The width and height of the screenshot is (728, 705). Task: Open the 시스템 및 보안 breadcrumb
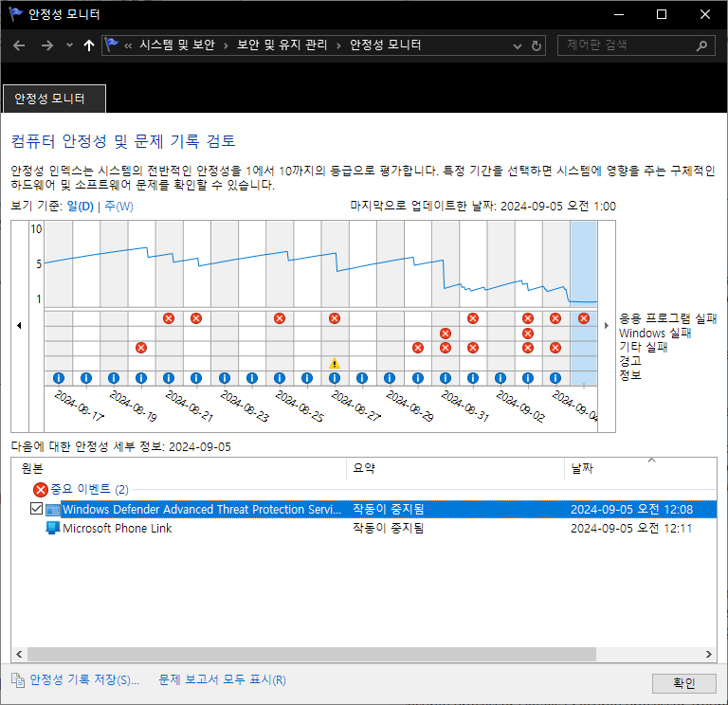tap(177, 45)
